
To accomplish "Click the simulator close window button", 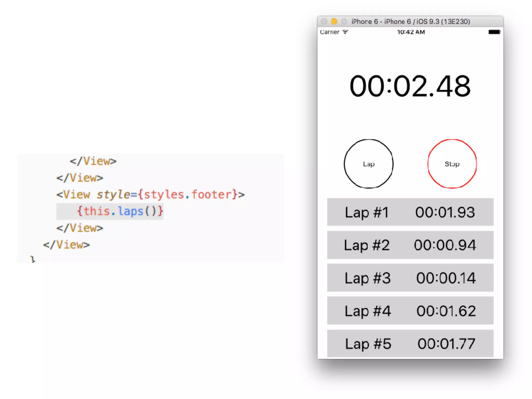I will [x=324, y=21].
